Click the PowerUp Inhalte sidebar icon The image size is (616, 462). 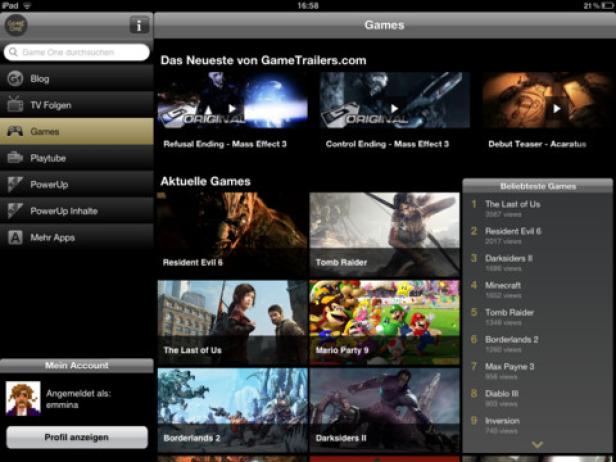click(15, 211)
